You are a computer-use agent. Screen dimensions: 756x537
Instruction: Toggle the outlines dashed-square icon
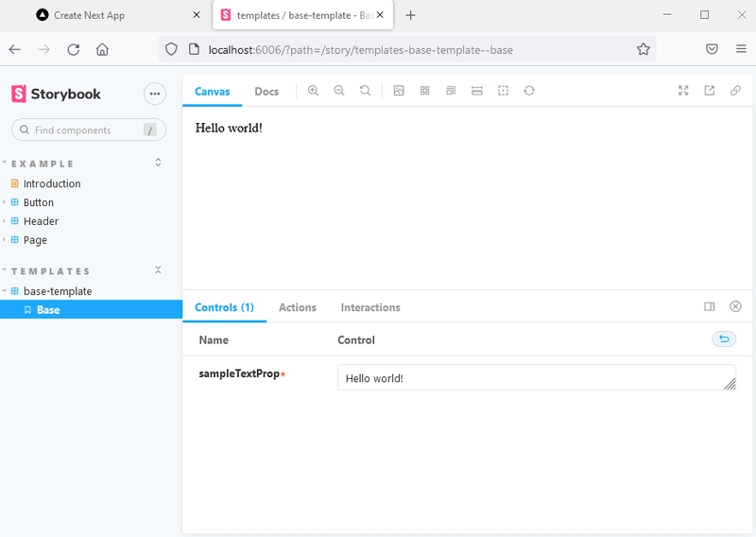click(503, 91)
